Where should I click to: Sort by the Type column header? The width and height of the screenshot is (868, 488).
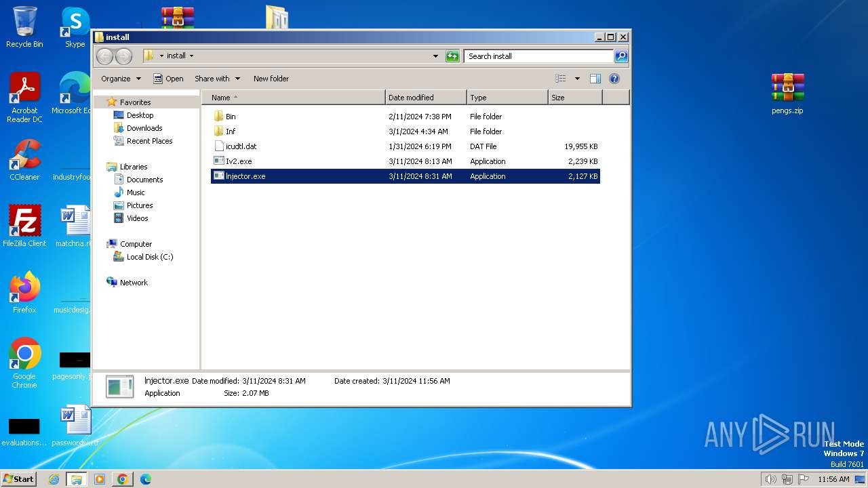coord(507,98)
